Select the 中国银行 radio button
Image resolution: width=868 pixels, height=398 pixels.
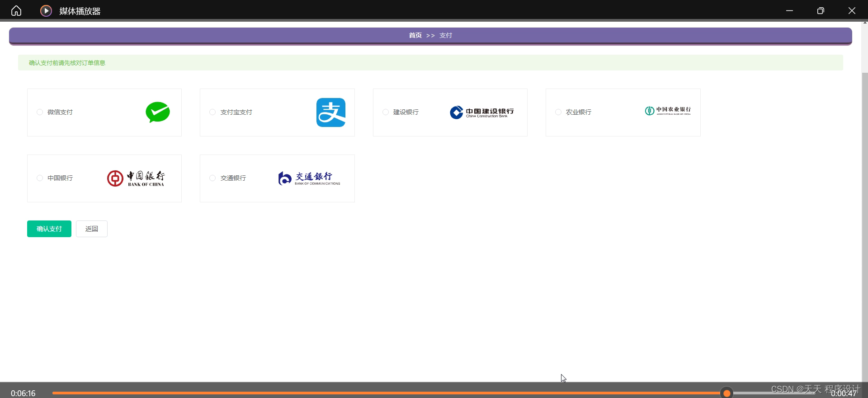pos(40,178)
